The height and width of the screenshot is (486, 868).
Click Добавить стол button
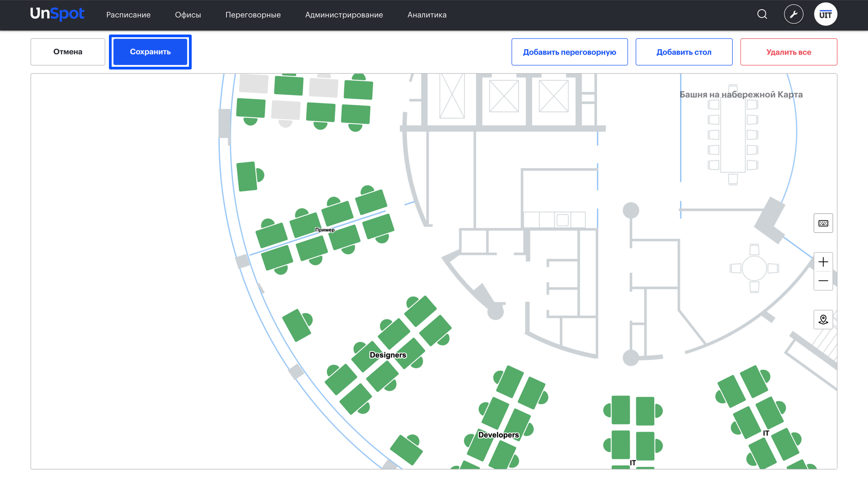pyautogui.click(x=684, y=52)
